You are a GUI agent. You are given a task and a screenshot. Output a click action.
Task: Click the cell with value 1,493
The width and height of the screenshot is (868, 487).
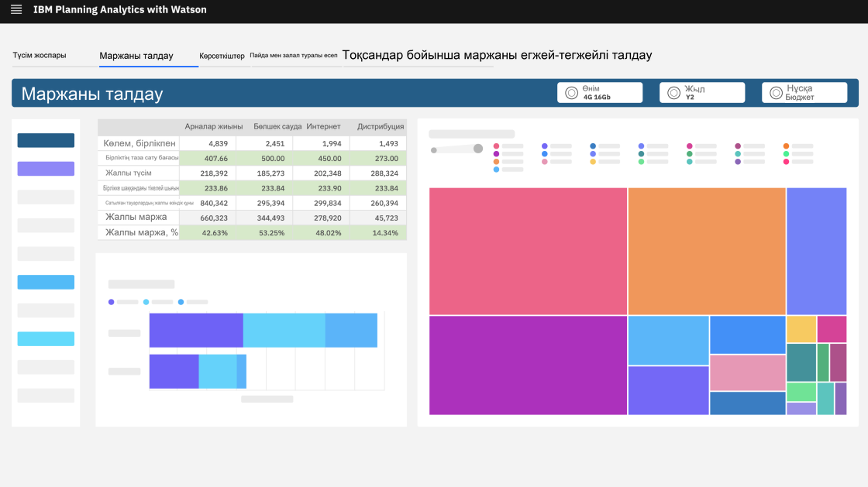(379, 143)
